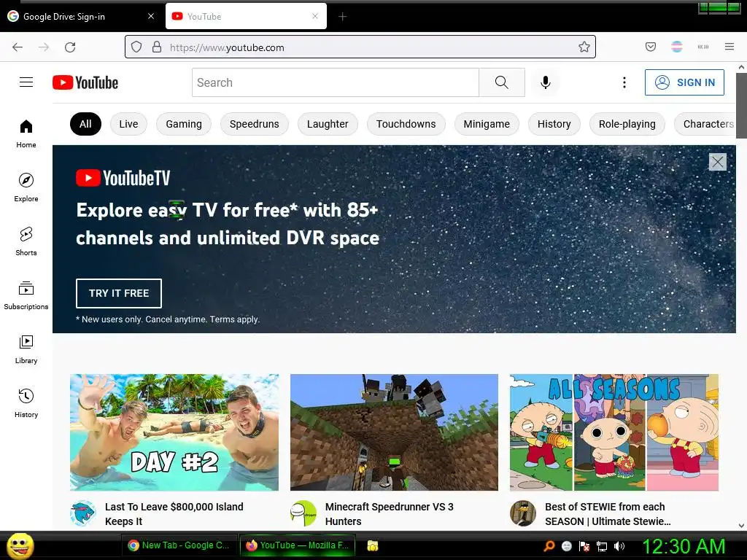Open Last To Leave Island thumbnail
Image resolution: width=747 pixels, height=560 pixels.
[x=174, y=432]
